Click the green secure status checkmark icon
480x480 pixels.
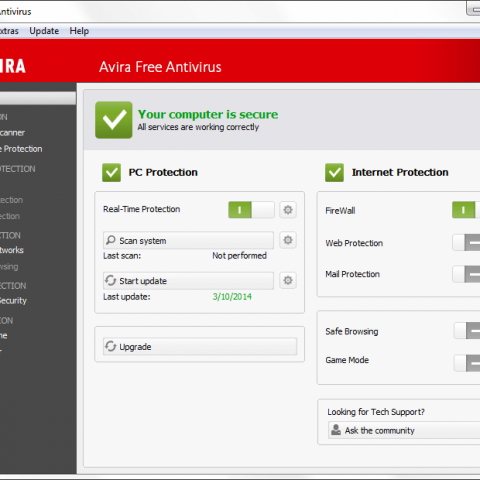pos(114,120)
